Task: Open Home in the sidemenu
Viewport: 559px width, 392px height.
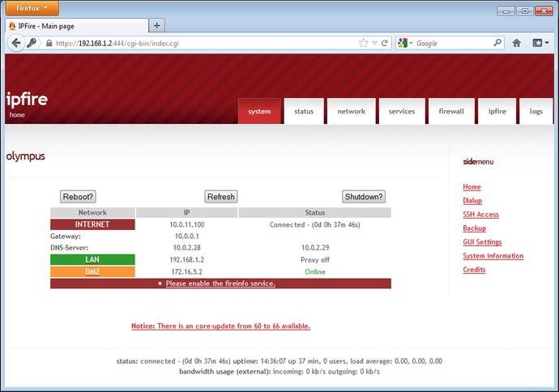Action: tap(472, 187)
